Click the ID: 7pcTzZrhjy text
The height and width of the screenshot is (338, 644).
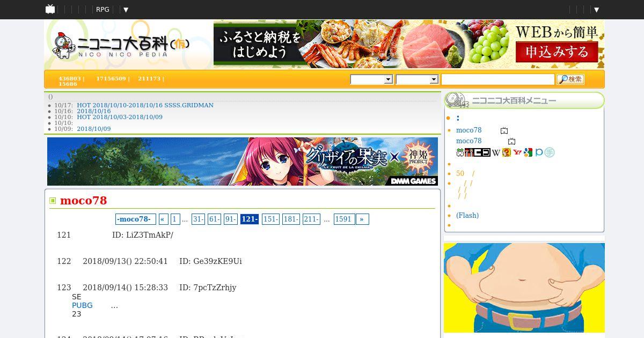tap(208, 288)
